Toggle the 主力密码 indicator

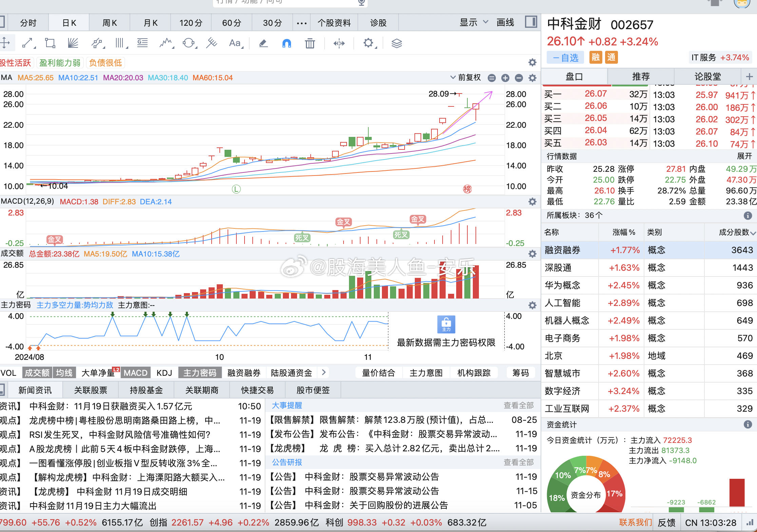tap(200, 373)
